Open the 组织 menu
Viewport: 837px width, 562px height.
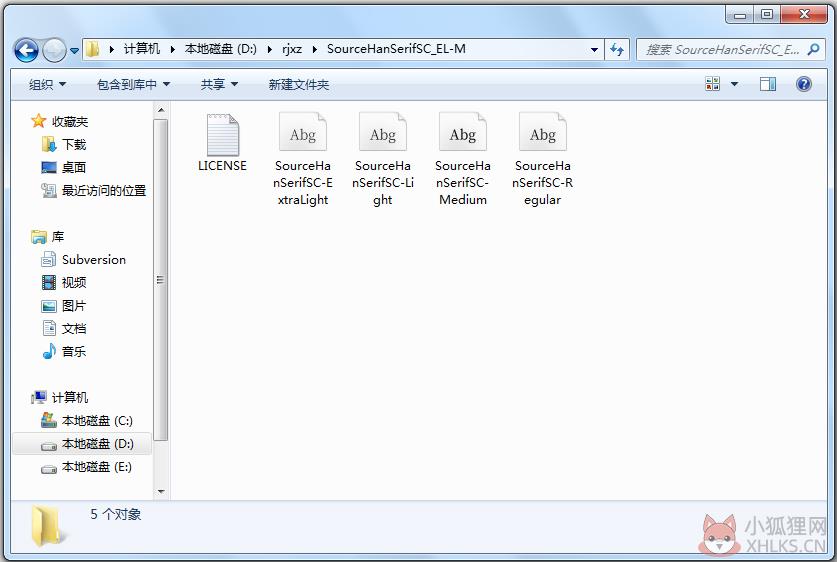pyautogui.click(x=47, y=84)
